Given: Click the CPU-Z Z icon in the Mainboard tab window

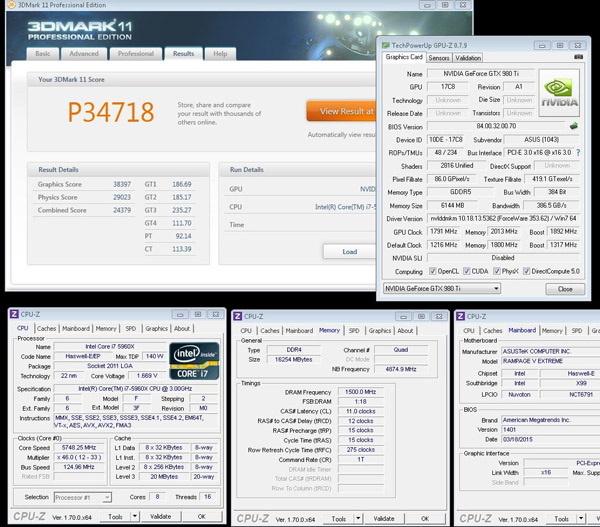Looking at the screenshot, I should point(460,316).
